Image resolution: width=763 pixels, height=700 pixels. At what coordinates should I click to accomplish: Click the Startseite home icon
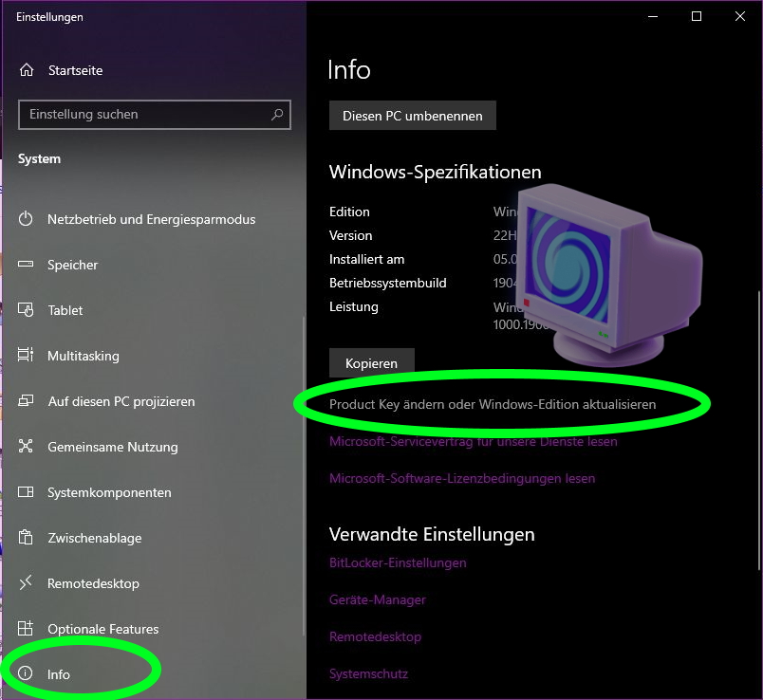27,71
